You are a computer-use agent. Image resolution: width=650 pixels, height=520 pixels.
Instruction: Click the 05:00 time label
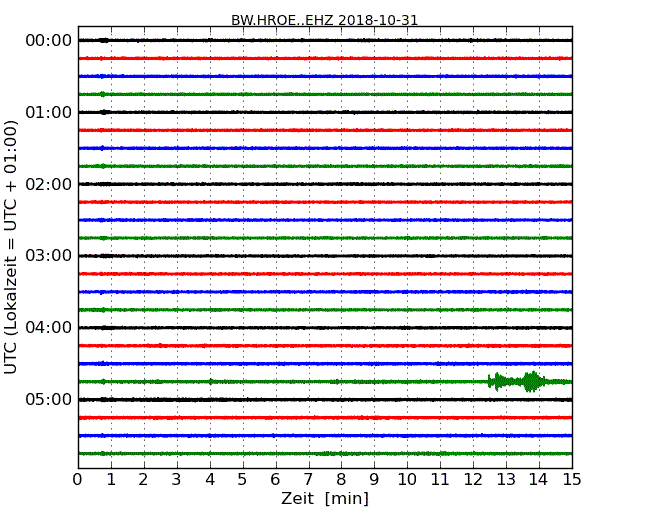tap(49, 399)
